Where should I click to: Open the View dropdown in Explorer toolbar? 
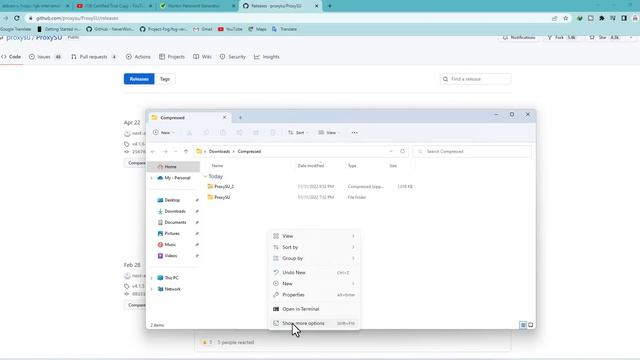pos(329,133)
